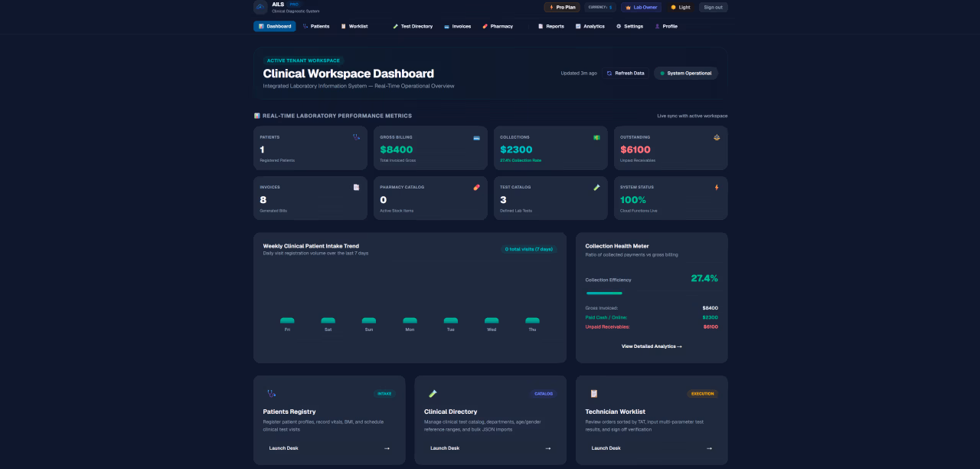Viewport: 980px width, 469px height.
Task: Click the CATALOG tag on Clinical Directory
Action: tap(544, 394)
